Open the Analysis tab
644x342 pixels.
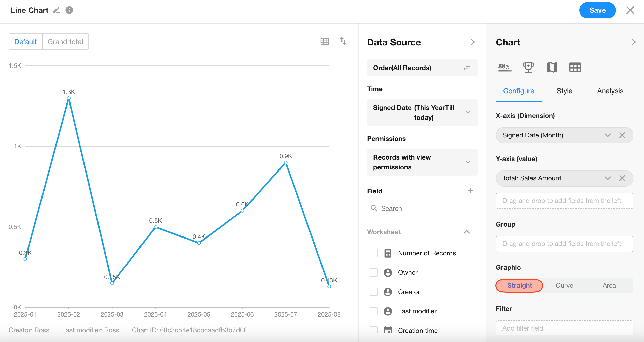point(610,91)
